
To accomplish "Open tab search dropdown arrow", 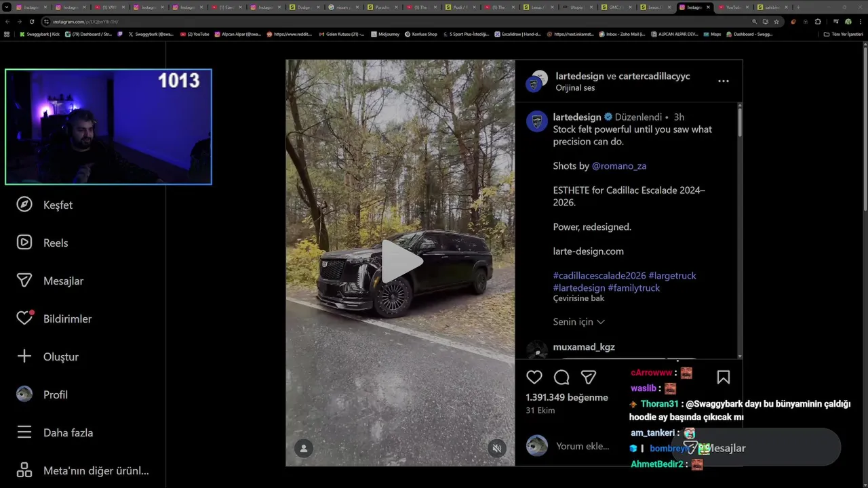I will [x=7, y=7].
